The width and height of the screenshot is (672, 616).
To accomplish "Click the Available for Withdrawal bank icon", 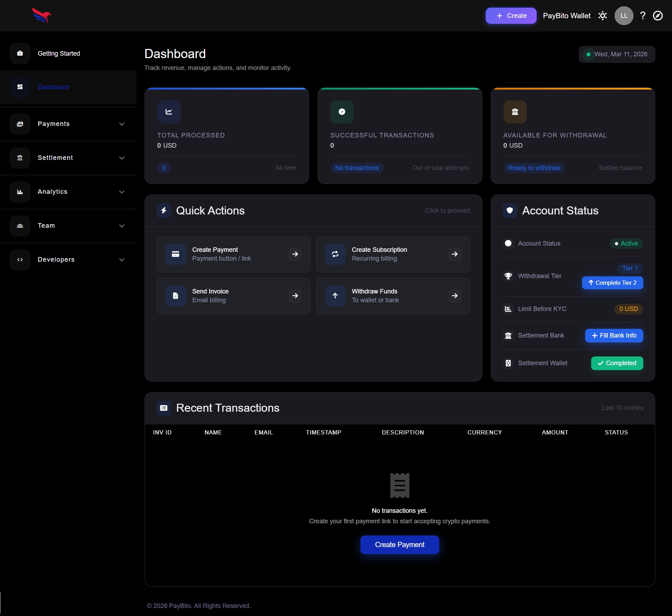I will click(x=515, y=112).
